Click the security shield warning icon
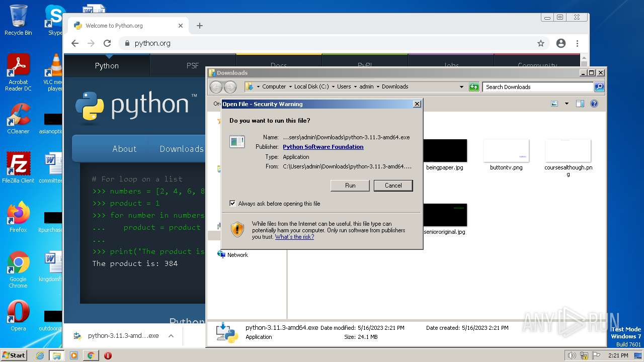Viewport: 644px width, 362px height. click(x=237, y=230)
